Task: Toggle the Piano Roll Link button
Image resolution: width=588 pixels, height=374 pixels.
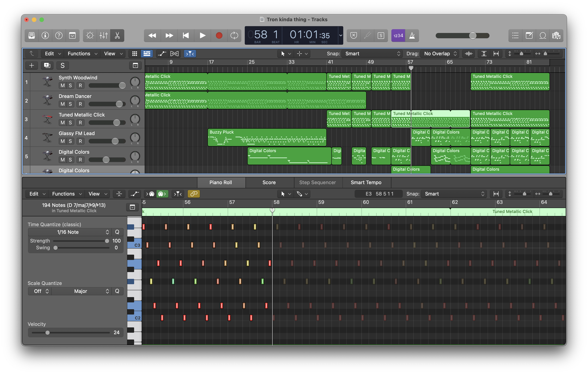Action: [194, 194]
